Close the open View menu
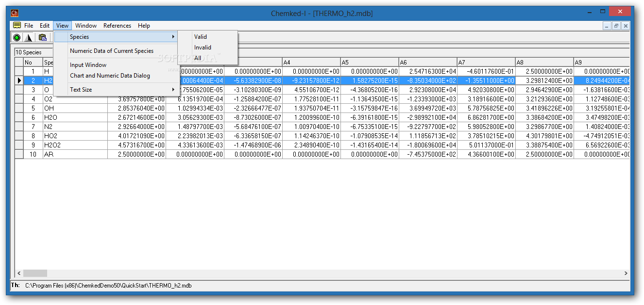 [x=62, y=26]
